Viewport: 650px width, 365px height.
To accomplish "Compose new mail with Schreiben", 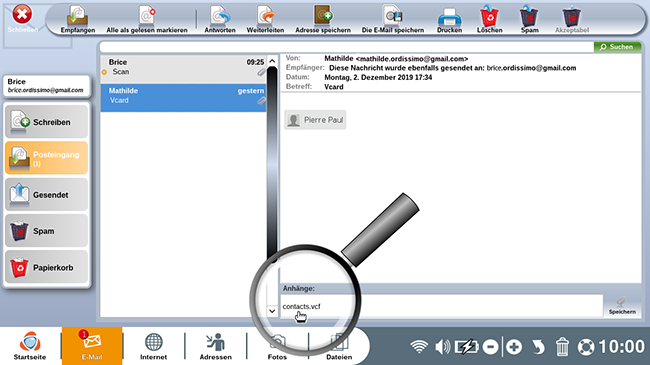I will pos(46,122).
